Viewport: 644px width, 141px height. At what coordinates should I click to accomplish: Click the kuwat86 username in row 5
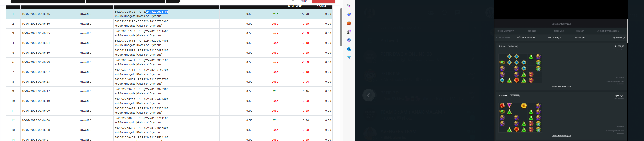pos(85,53)
